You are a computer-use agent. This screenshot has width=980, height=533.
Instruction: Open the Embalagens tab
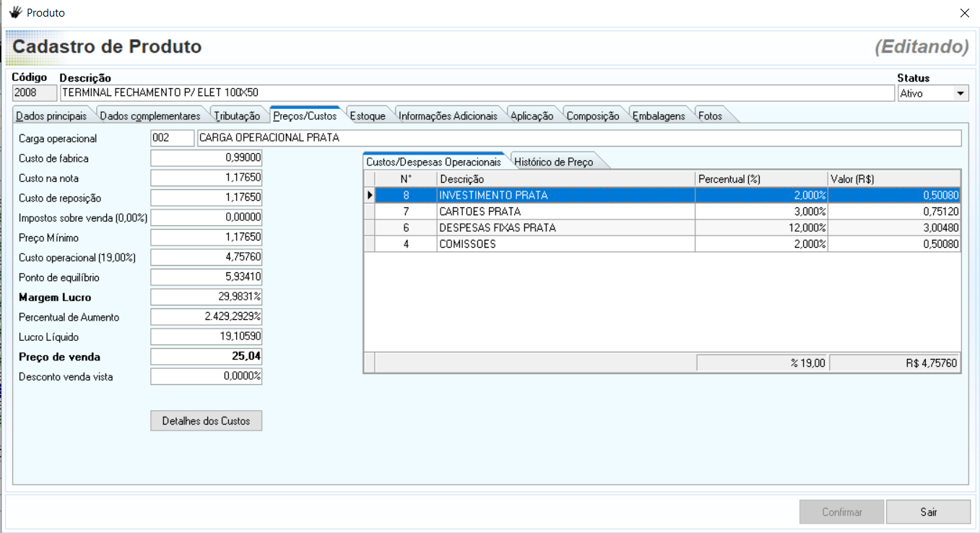pyautogui.click(x=659, y=116)
